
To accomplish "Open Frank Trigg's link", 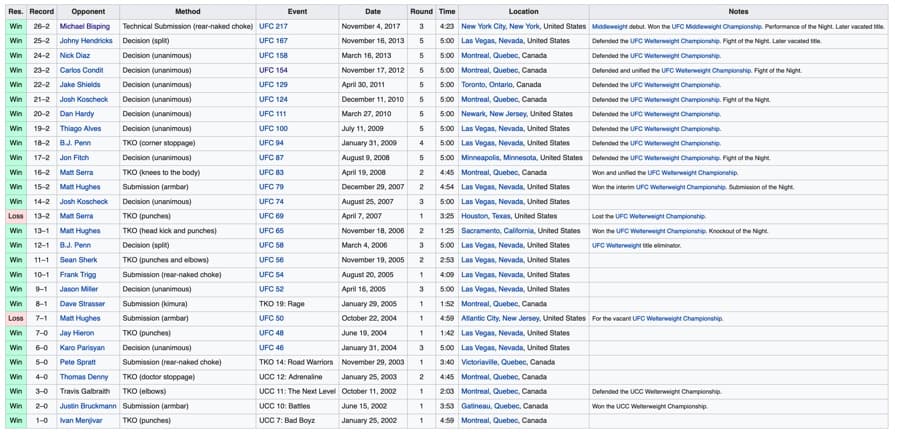I will point(78,275).
